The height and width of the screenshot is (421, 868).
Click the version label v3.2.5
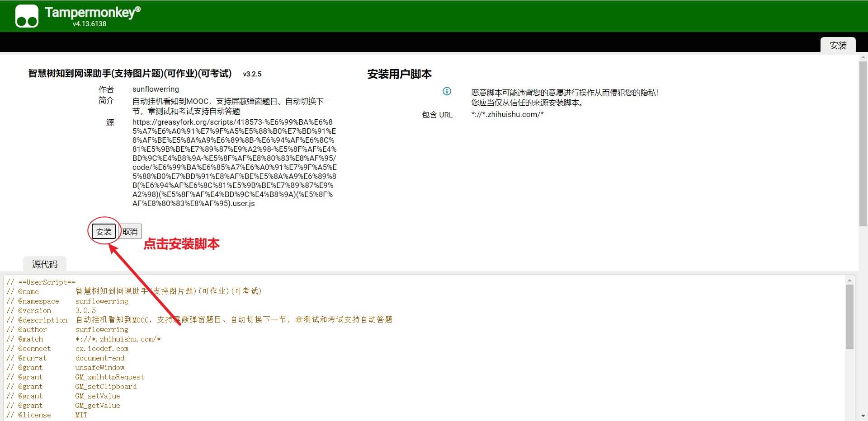point(252,74)
